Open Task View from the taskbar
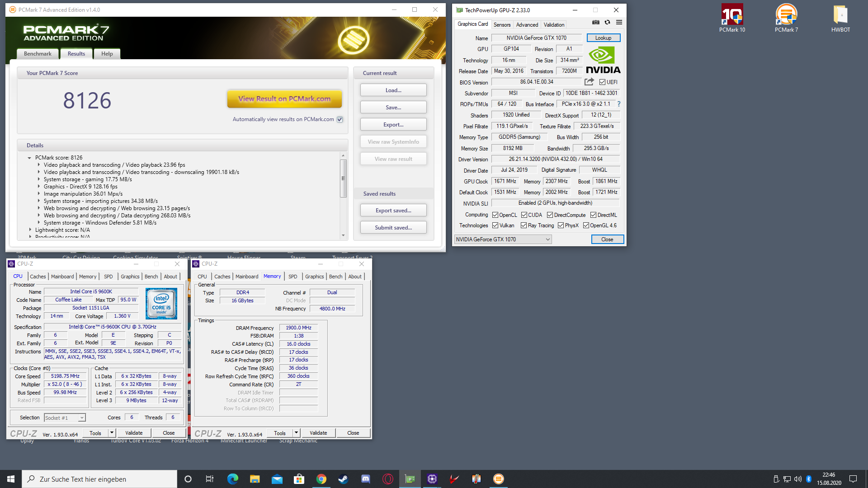This screenshot has width=868, height=488. click(209, 479)
